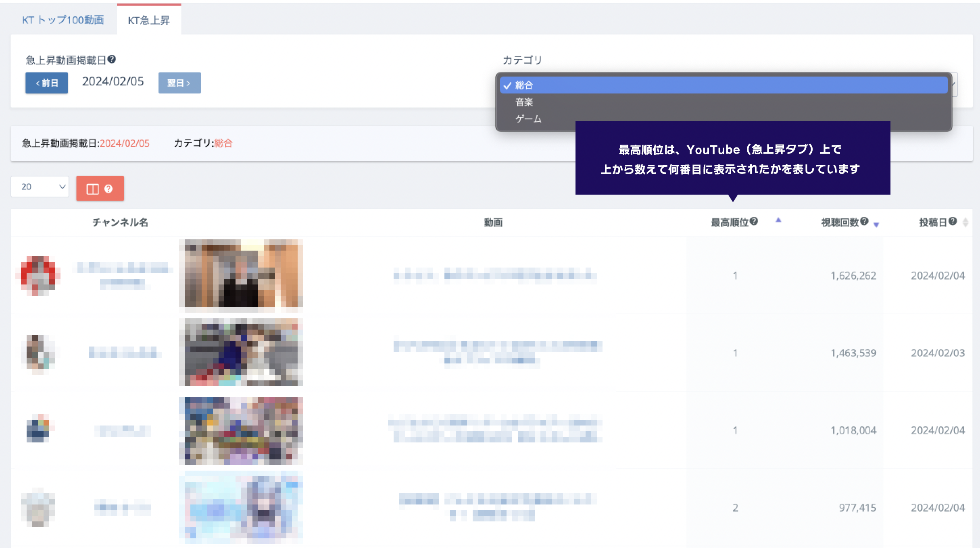The height and width of the screenshot is (548, 980).
Task: Sort descending with 視聴回数 arrow icon
Action: tap(876, 224)
